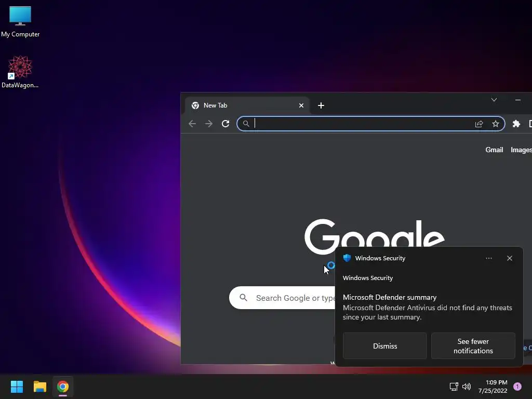This screenshot has height=399, width=532.
Task: Go forward in Chrome
Action: click(x=209, y=124)
